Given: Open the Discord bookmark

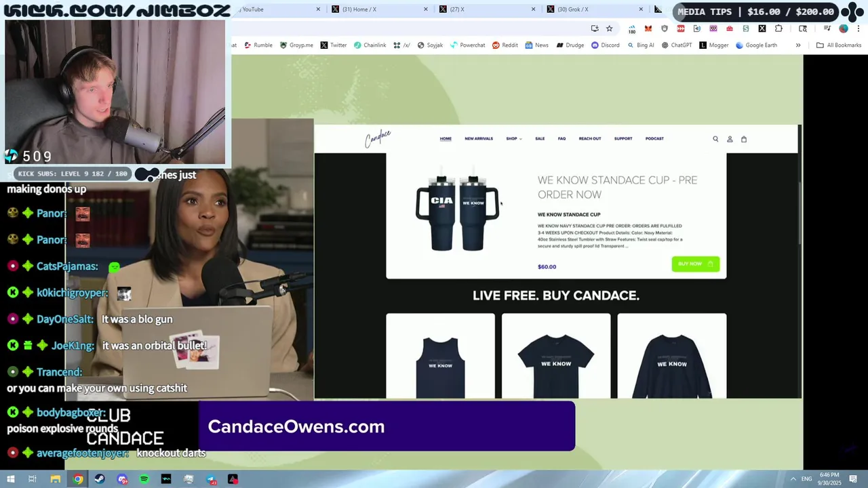Looking at the screenshot, I should (605, 45).
